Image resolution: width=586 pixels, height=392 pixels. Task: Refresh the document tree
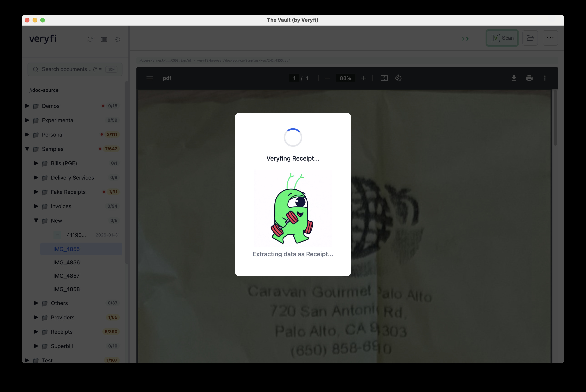click(90, 39)
